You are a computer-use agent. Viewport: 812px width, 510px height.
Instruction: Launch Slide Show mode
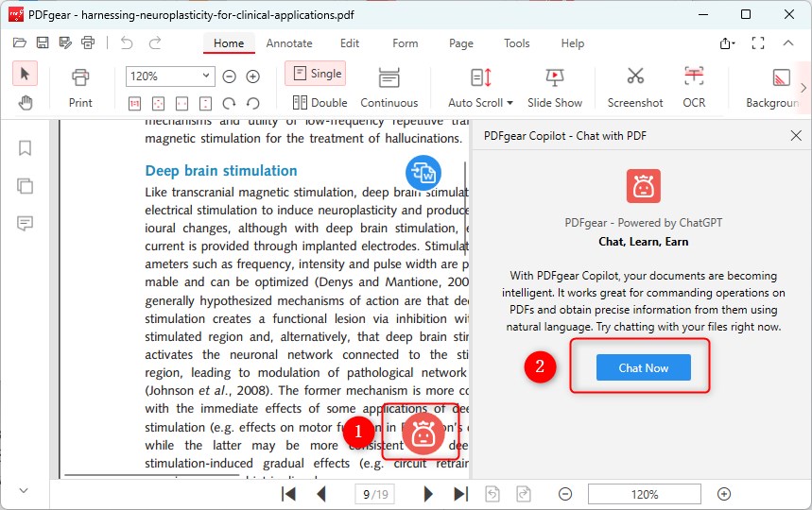pyautogui.click(x=555, y=87)
